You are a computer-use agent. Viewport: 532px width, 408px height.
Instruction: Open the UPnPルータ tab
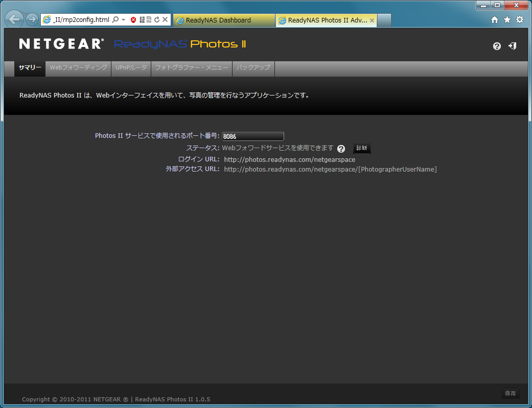pos(131,68)
